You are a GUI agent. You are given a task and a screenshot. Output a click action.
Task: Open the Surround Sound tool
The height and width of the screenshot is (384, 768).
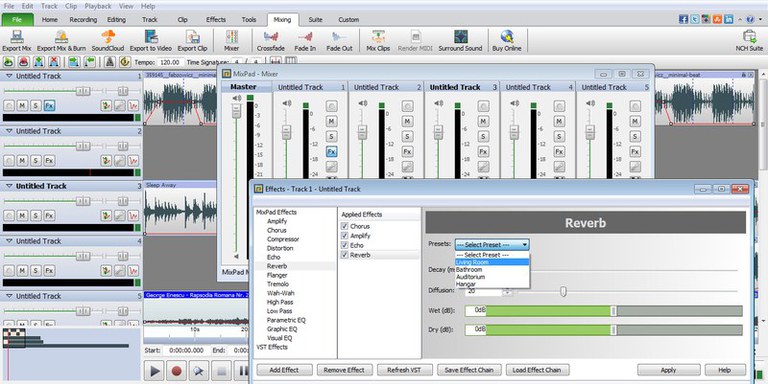tap(460, 40)
